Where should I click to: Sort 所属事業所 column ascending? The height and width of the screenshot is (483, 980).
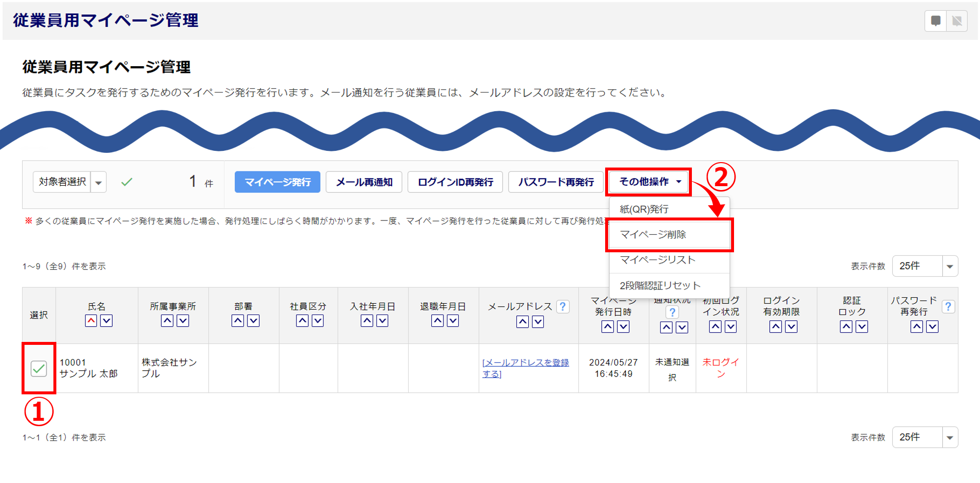coord(168,321)
